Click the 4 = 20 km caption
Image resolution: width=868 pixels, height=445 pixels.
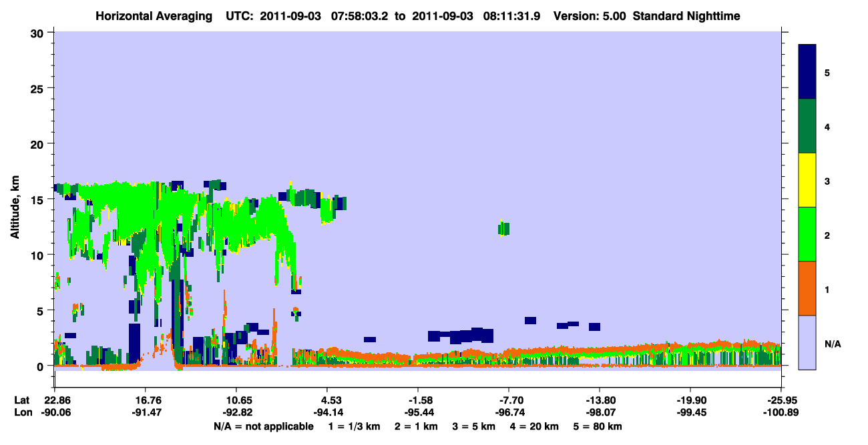pyautogui.click(x=534, y=426)
